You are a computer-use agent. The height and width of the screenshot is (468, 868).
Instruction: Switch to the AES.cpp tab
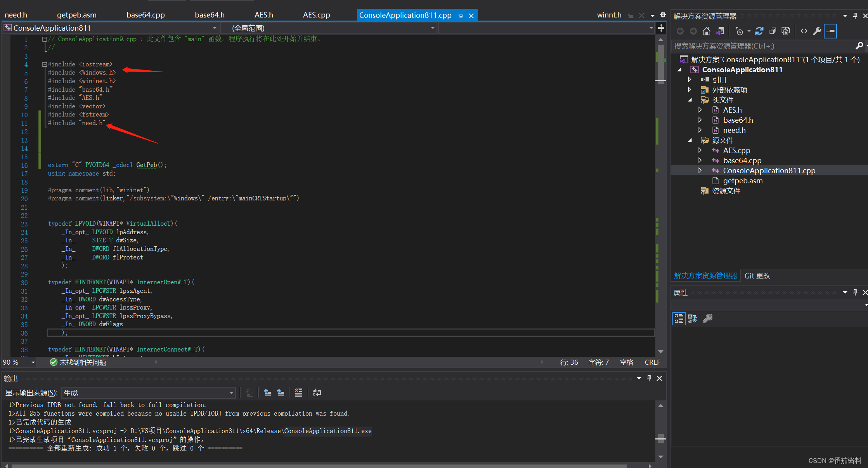point(316,15)
